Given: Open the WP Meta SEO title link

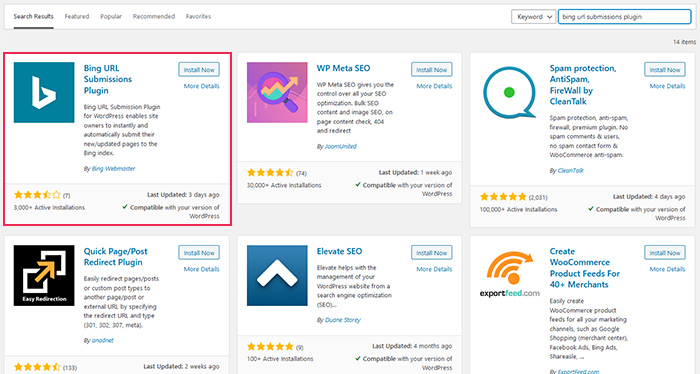Looking at the screenshot, I should [343, 68].
